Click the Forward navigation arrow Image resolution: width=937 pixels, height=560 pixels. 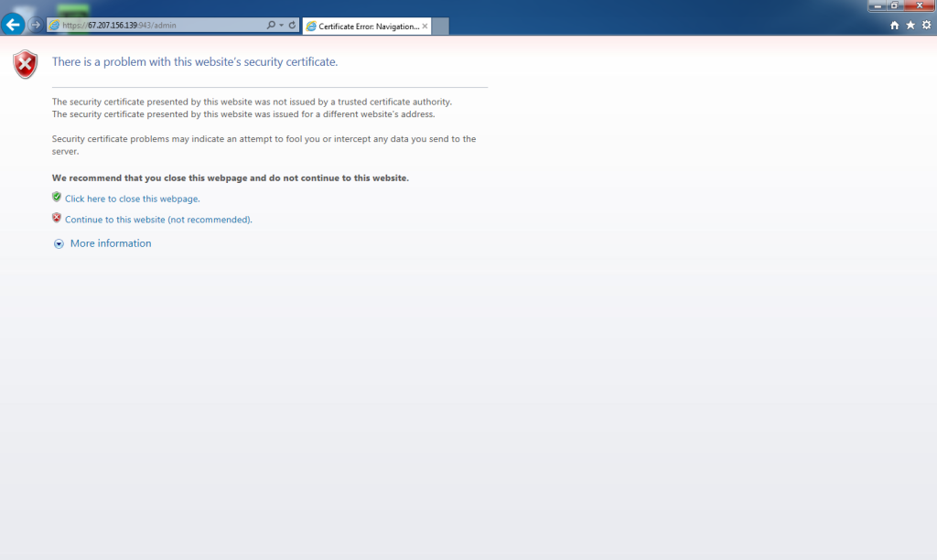coord(36,25)
